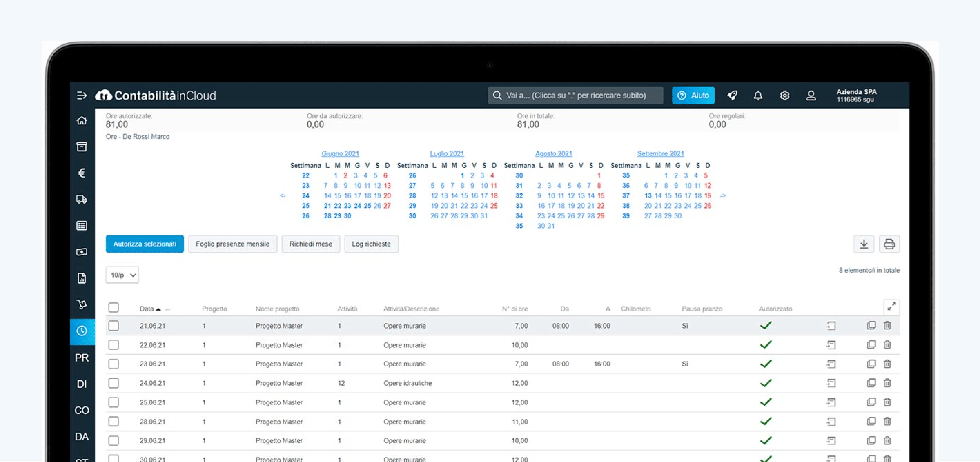Open the report document sidebar icon
Image resolution: width=980 pixels, height=462 pixels.
click(82, 278)
